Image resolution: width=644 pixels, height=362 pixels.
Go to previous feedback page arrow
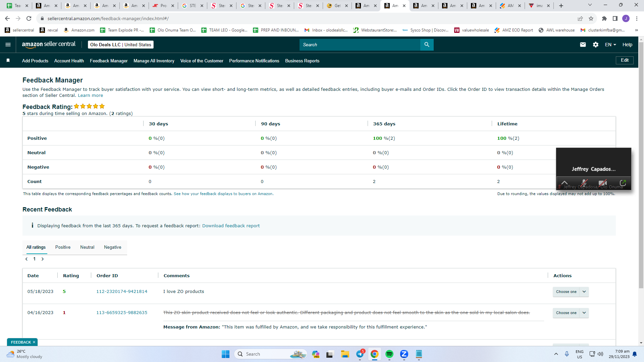point(26,259)
